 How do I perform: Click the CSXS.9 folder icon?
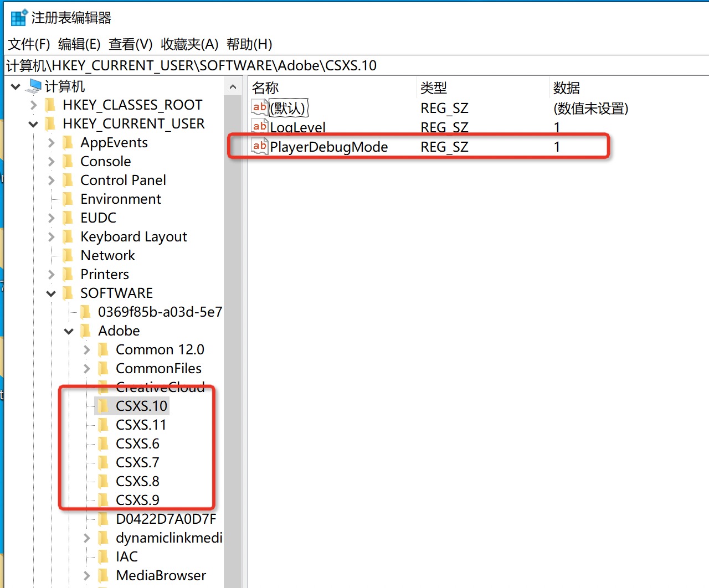[104, 501]
